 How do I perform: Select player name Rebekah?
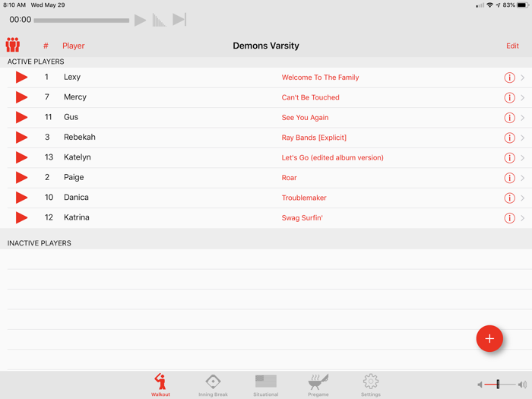[x=79, y=137]
